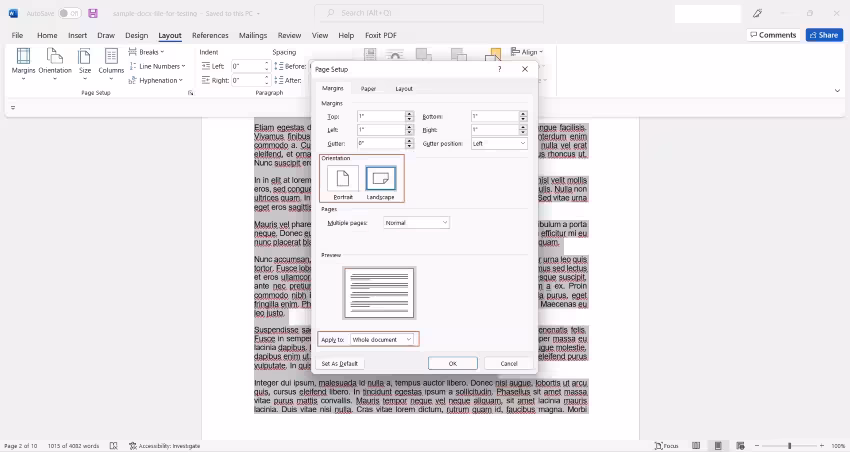Adjust the zoom slider in status bar
This screenshot has width=850, height=452.
pyautogui.click(x=789, y=445)
